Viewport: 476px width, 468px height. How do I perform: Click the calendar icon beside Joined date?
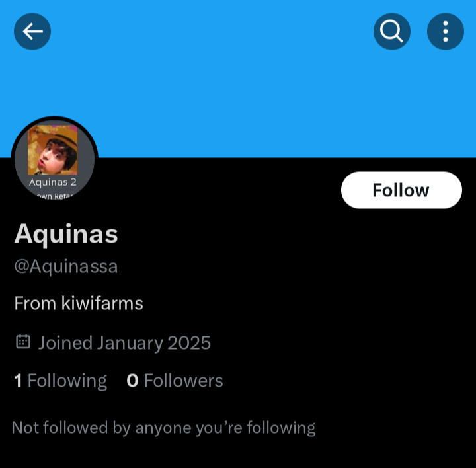click(23, 342)
